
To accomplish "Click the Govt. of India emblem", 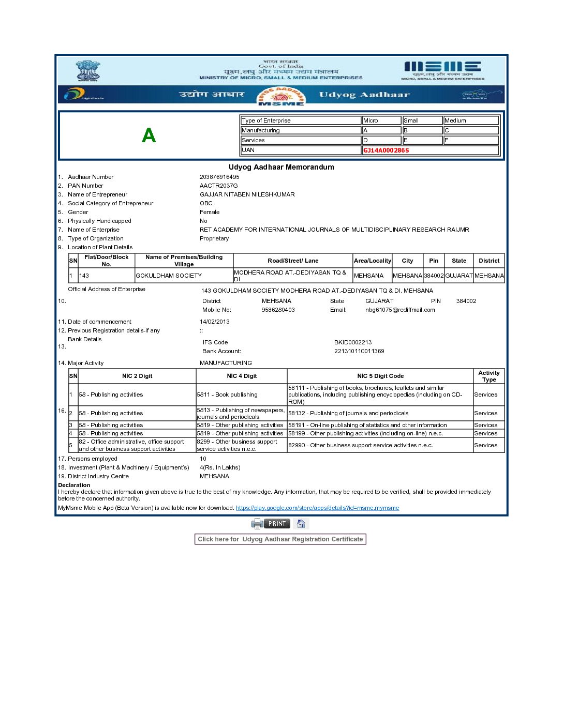I will [x=87, y=71].
